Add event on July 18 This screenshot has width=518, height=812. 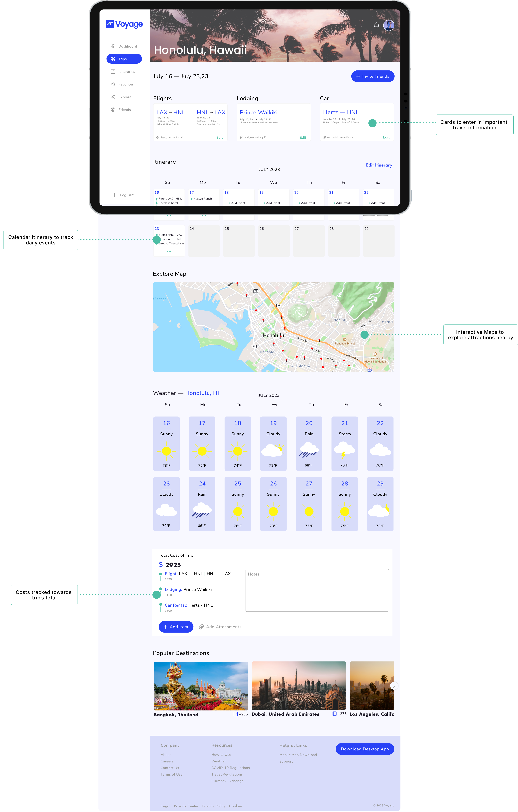click(x=237, y=203)
